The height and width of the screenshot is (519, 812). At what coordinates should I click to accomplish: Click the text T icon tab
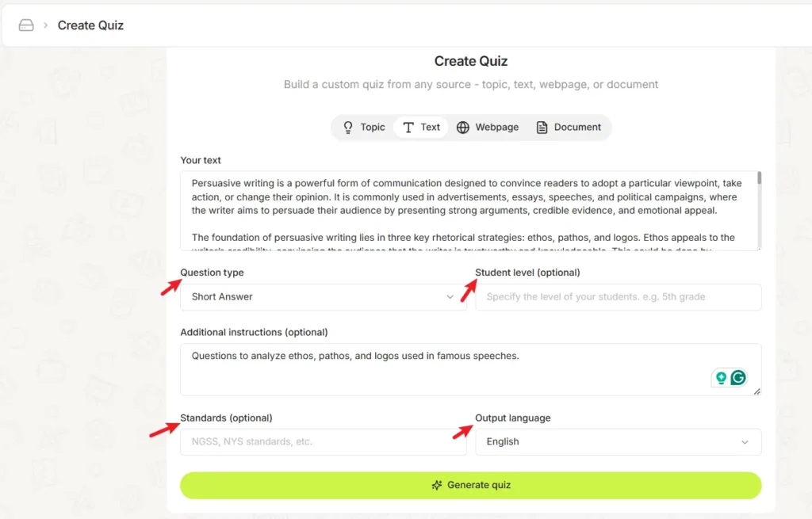click(408, 128)
